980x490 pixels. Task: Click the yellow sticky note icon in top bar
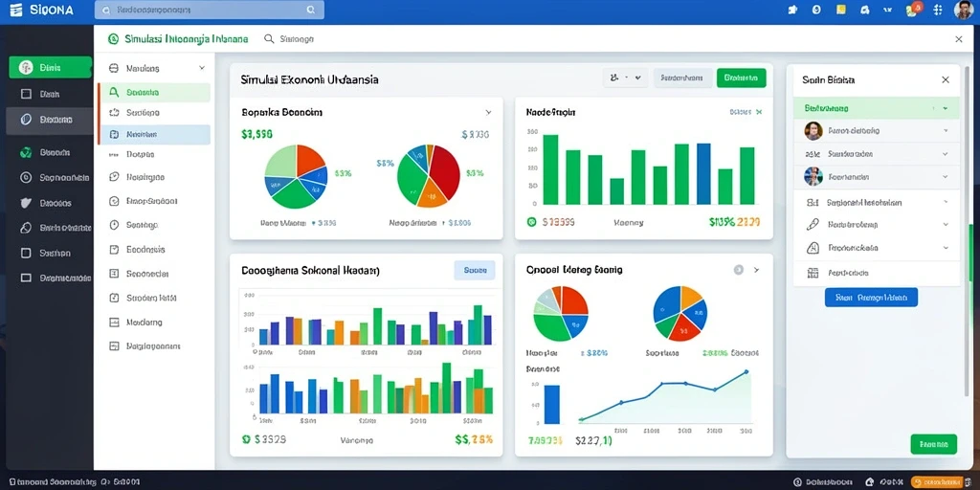pyautogui.click(x=840, y=10)
